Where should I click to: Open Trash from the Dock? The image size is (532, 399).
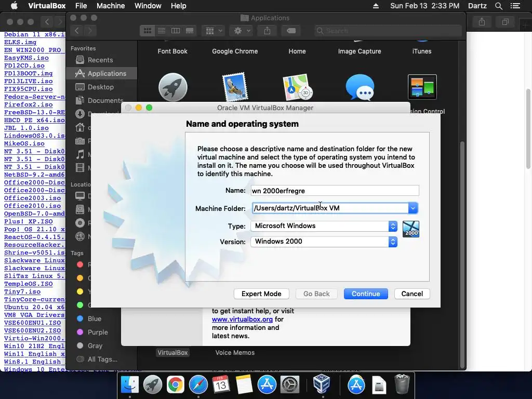tap(402, 384)
